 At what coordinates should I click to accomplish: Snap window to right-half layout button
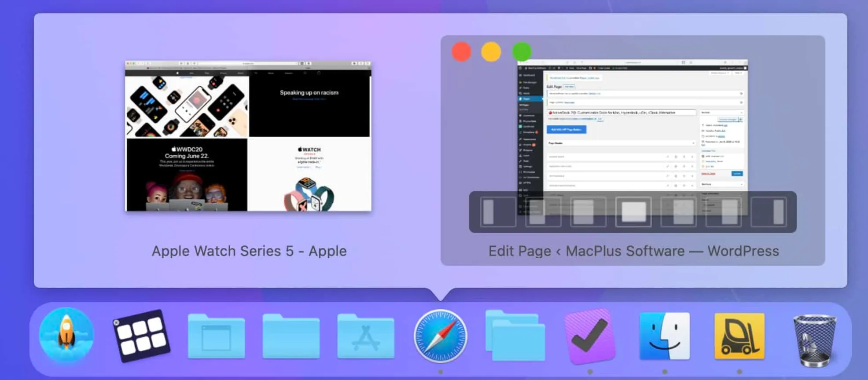(x=723, y=212)
